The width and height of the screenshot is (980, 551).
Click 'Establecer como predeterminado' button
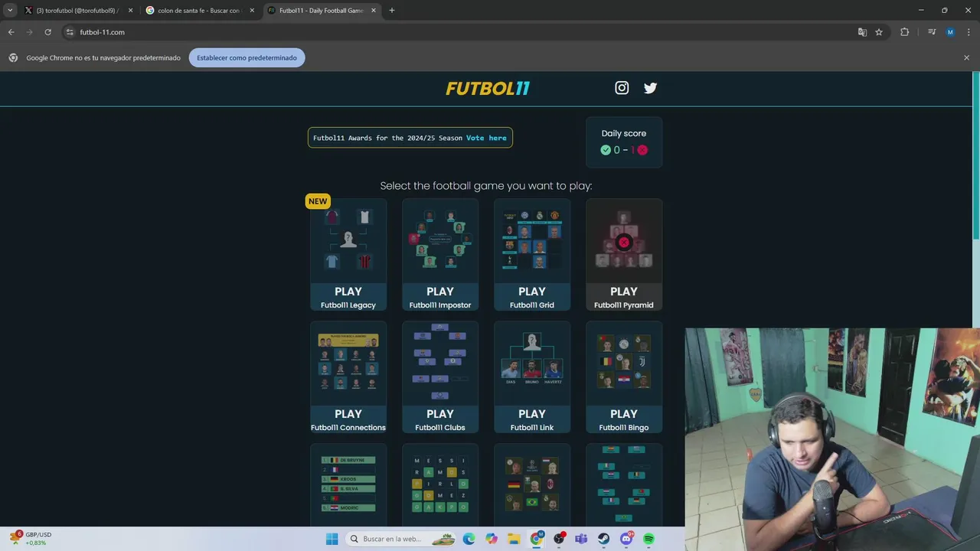[247, 57]
